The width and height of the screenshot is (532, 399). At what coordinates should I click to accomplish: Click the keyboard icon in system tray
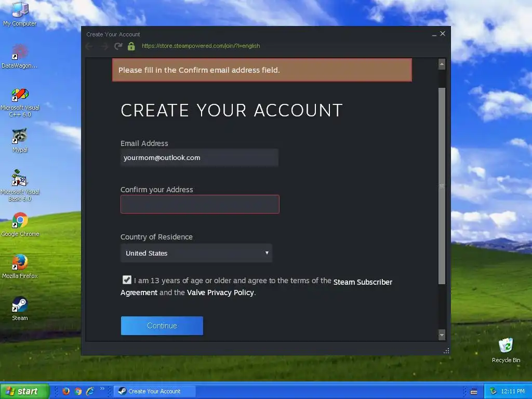pos(474,392)
